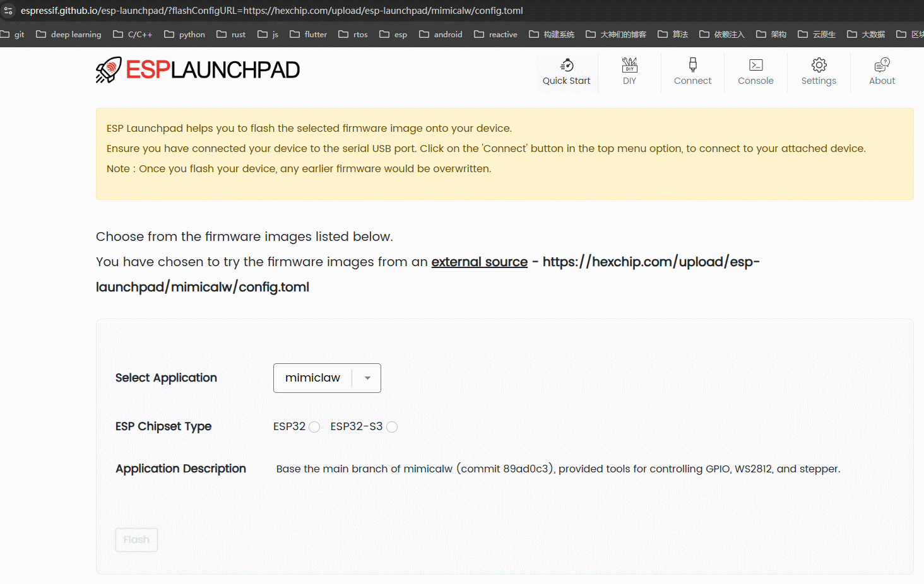This screenshot has height=584, width=924.
Task: Expand the Select Application dropdown arrow
Action: click(367, 378)
